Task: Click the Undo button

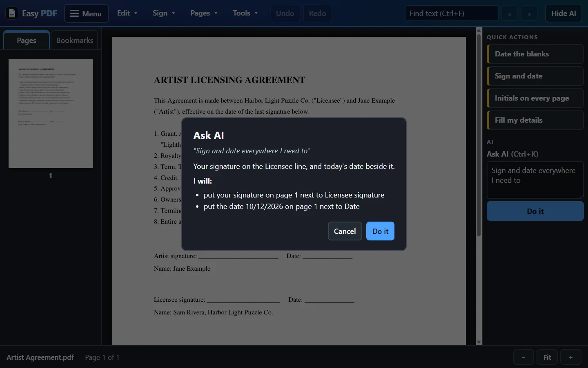Action: tap(285, 13)
